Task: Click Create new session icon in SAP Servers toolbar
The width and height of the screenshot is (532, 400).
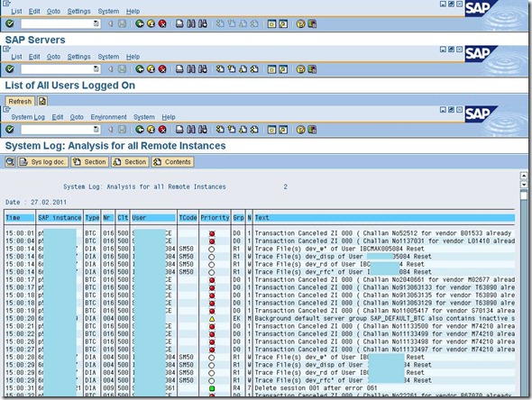Action: [271, 23]
